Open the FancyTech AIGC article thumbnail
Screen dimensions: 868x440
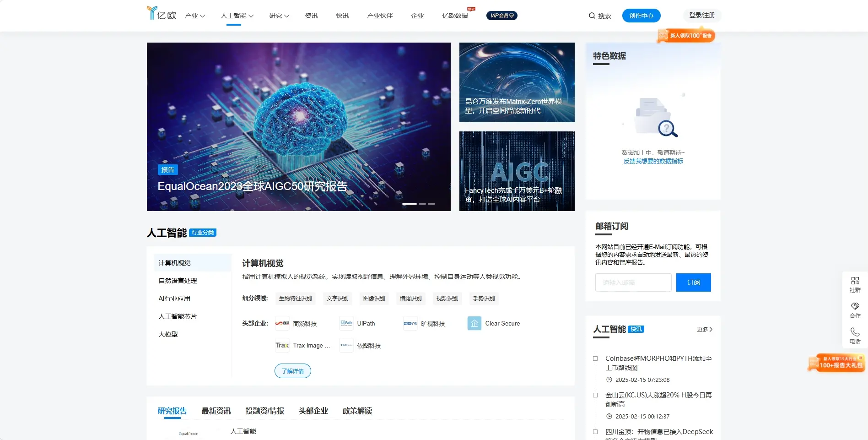(x=517, y=171)
